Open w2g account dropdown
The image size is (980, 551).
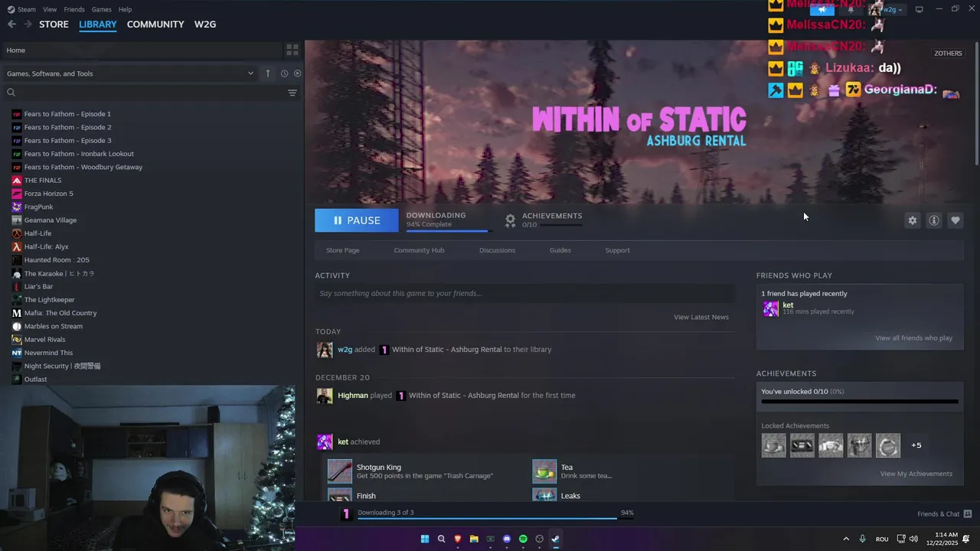point(887,9)
